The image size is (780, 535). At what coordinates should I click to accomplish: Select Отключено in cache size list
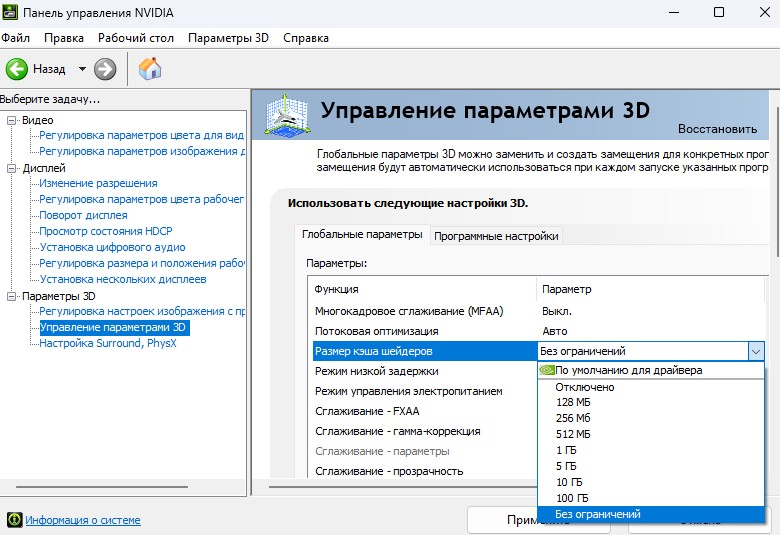(x=651, y=387)
